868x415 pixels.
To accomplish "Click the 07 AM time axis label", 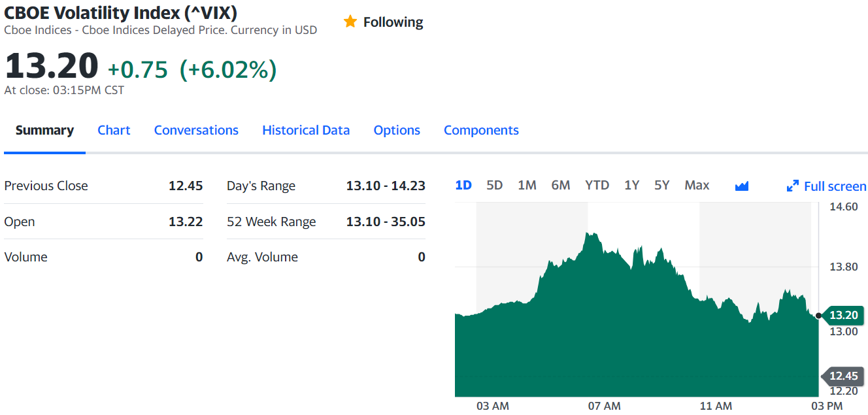I will [x=604, y=406].
